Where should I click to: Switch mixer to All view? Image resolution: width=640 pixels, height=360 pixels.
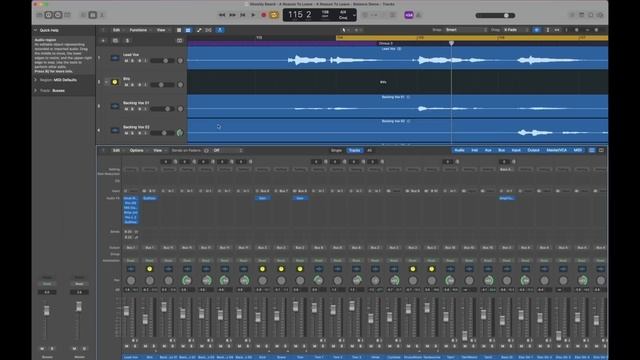369,151
